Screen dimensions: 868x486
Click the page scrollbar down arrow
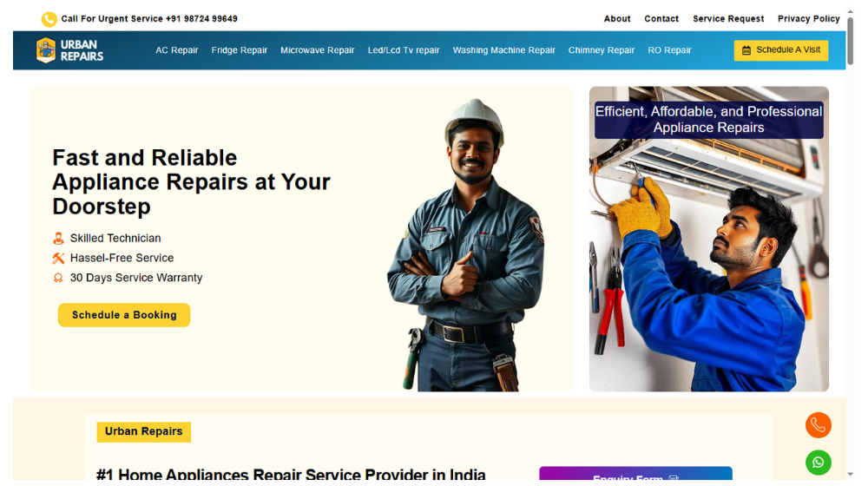851,475
